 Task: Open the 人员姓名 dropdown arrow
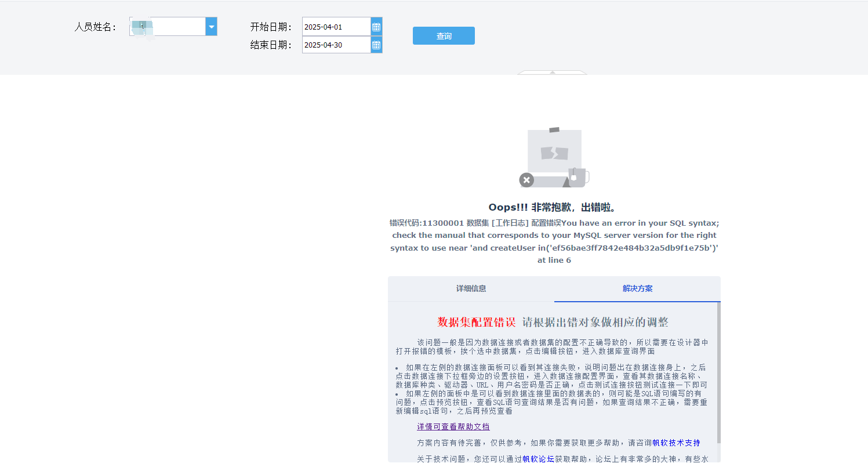(212, 27)
